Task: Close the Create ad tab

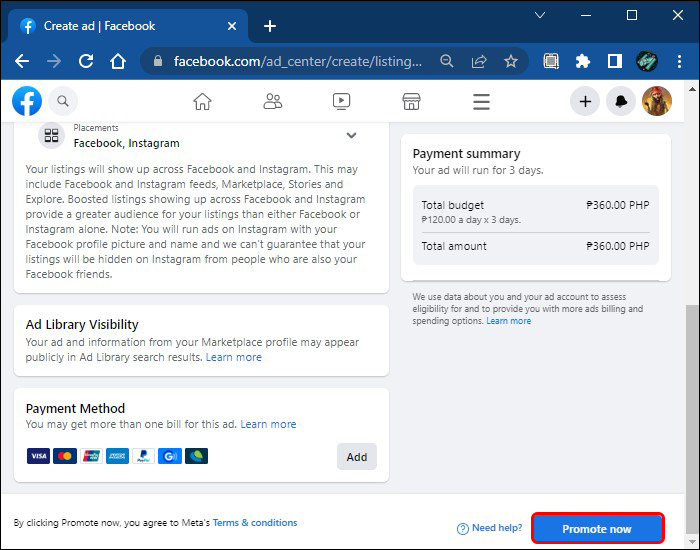Action: [232, 26]
